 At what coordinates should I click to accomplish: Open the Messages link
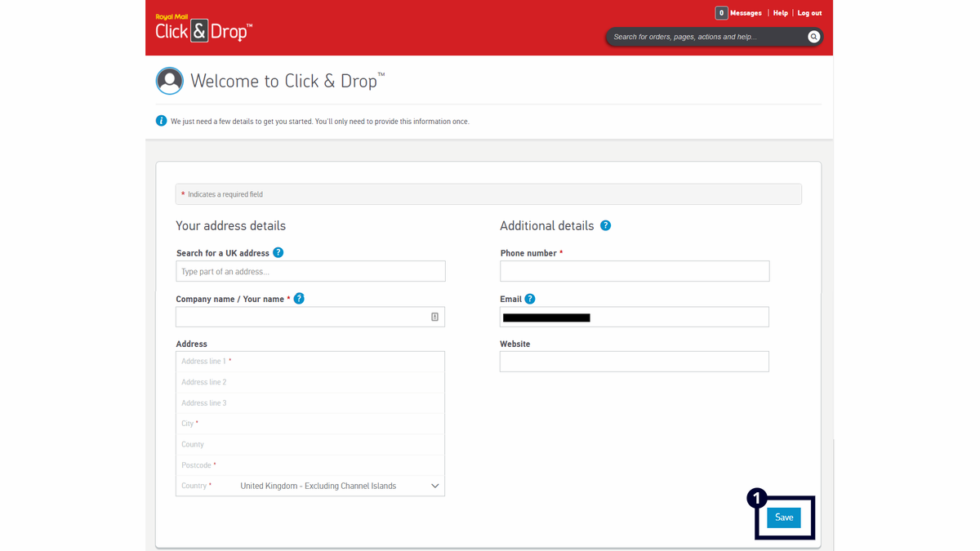(x=746, y=13)
